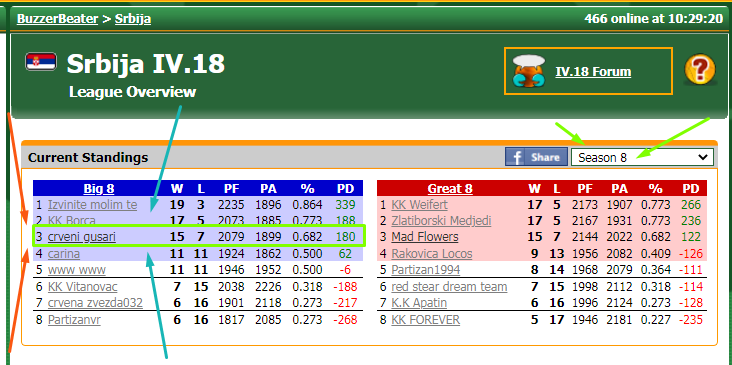Select the carina team link
The width and height of the screenshot is (732, 365).
63,254
